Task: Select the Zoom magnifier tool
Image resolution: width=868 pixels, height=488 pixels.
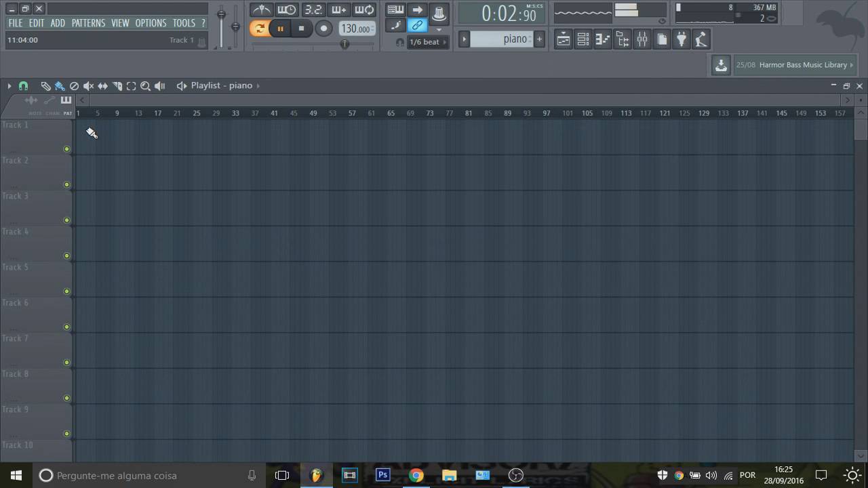Action: click(x=145, y=86)
